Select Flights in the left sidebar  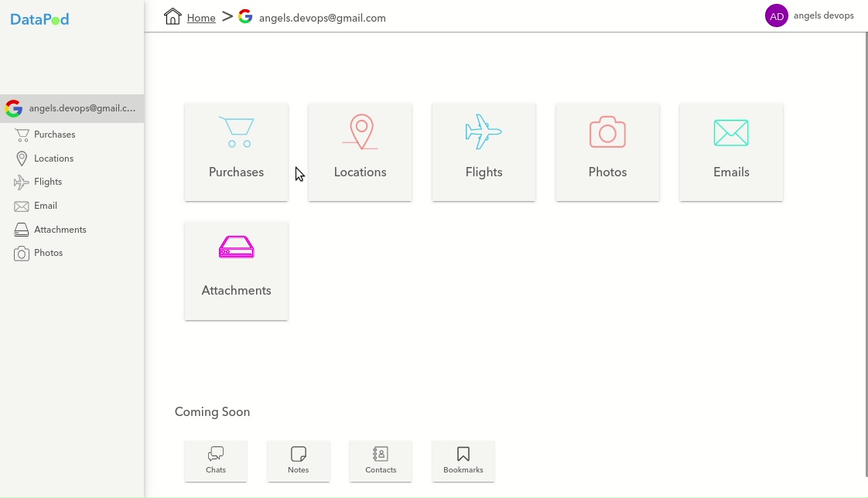[x=48, y=182]
